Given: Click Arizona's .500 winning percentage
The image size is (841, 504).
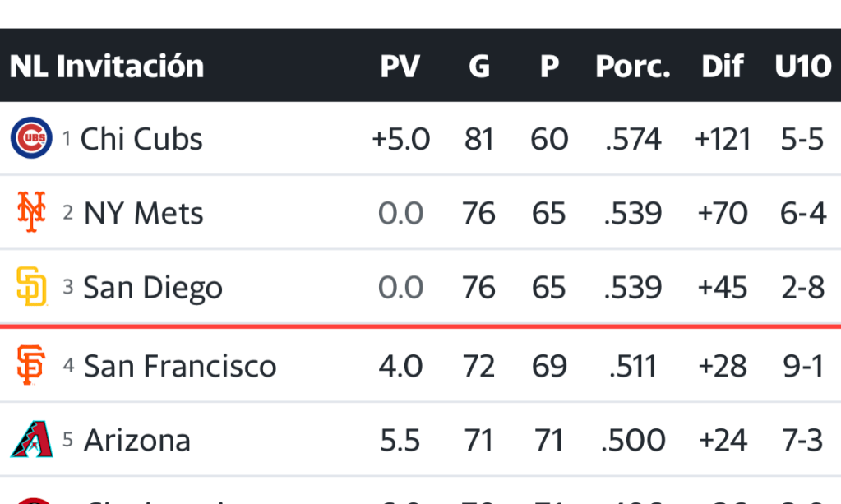Looking at the screenshot, I should (x=632, y=441).
